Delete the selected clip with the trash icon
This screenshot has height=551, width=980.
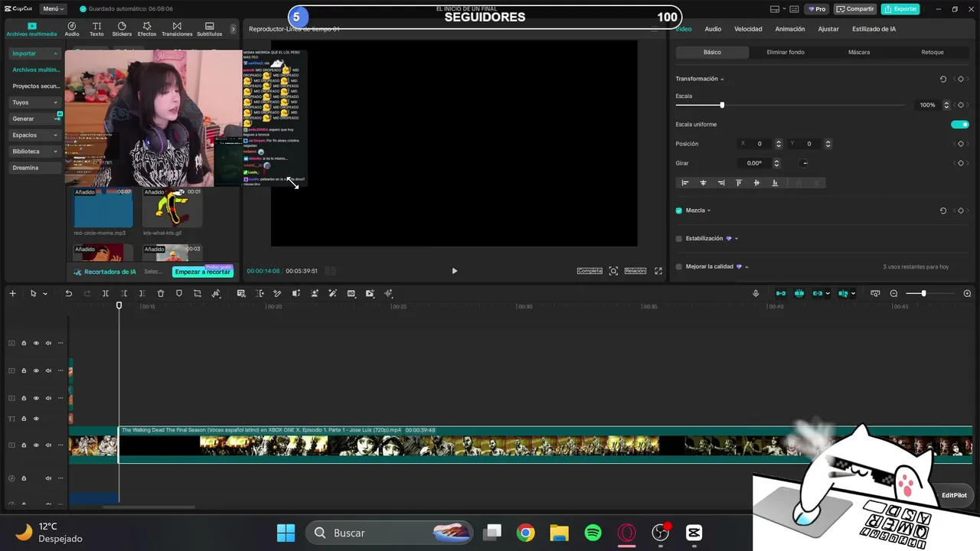click(161, 294)
